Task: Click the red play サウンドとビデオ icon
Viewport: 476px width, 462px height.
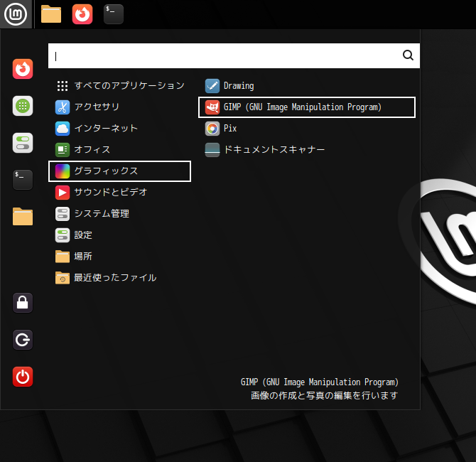Action: click(63, 193)
